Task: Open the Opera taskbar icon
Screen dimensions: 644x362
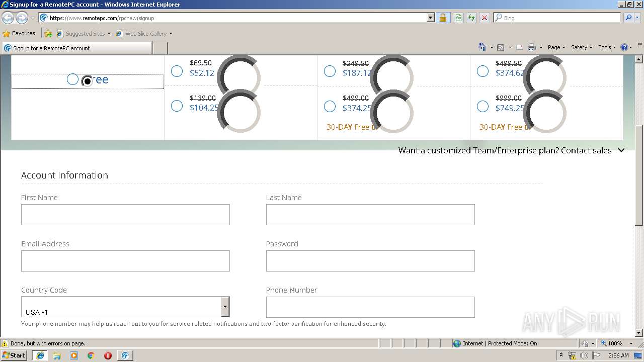Action: pyautogui.click(x=108, y=355)
